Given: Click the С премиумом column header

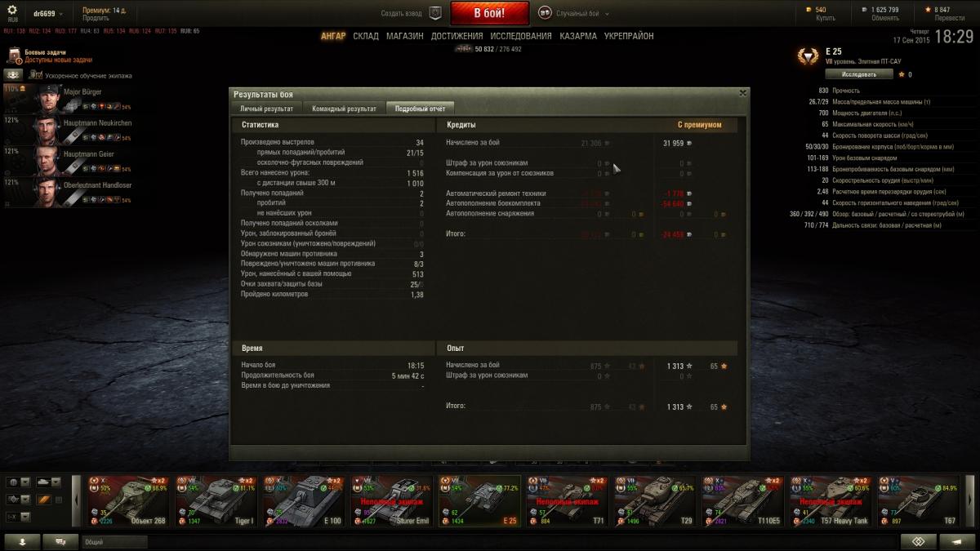Looking at the screenshot, I should pos(700,125).
